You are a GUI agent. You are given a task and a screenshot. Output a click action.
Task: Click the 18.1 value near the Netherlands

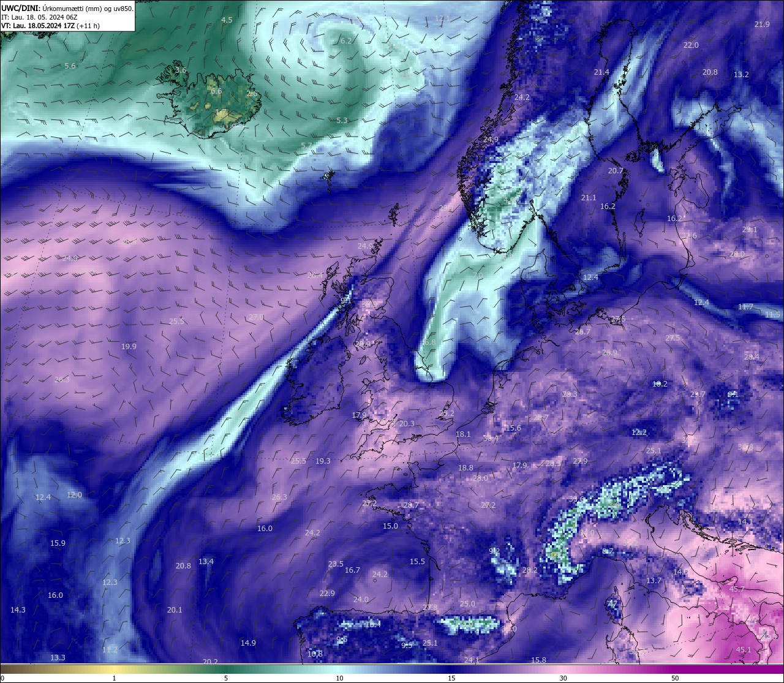[x=463, y=434]
